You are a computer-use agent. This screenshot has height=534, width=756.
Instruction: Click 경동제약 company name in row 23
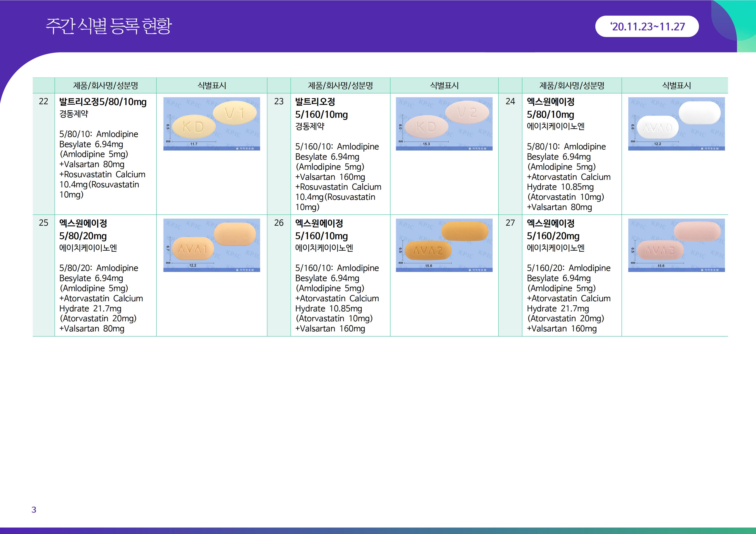tap(309, 126)
